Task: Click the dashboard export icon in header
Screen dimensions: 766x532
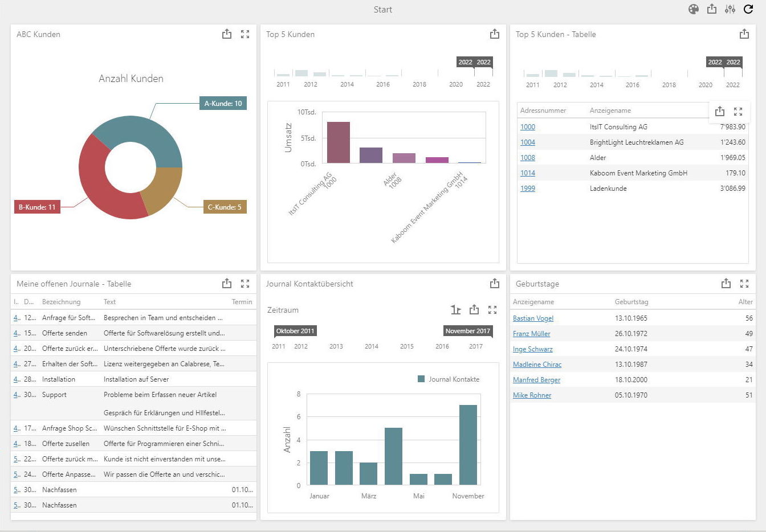Action: 712,9
